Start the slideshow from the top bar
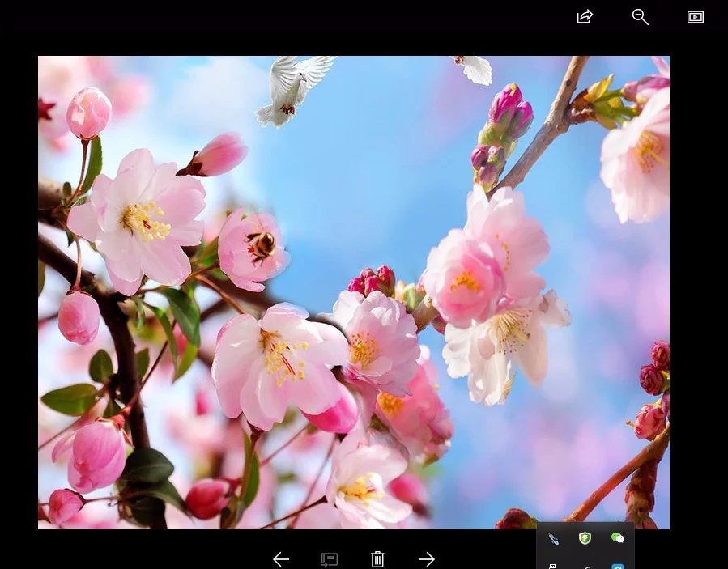 click(695, 17)
